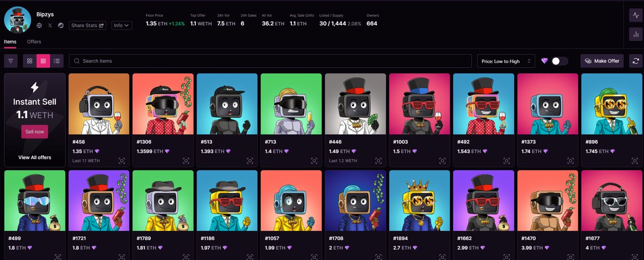This screenshot has width=644, height=260.
Task: Click the quick view icon on item #513
Action: coord(250,161)
